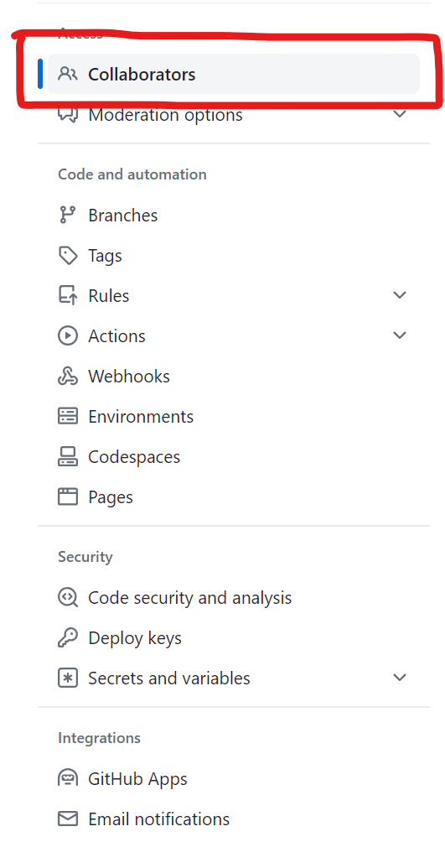445x868 pixels.
Task: Click the GitHub Apps robot icon
Action: point(68,778)
